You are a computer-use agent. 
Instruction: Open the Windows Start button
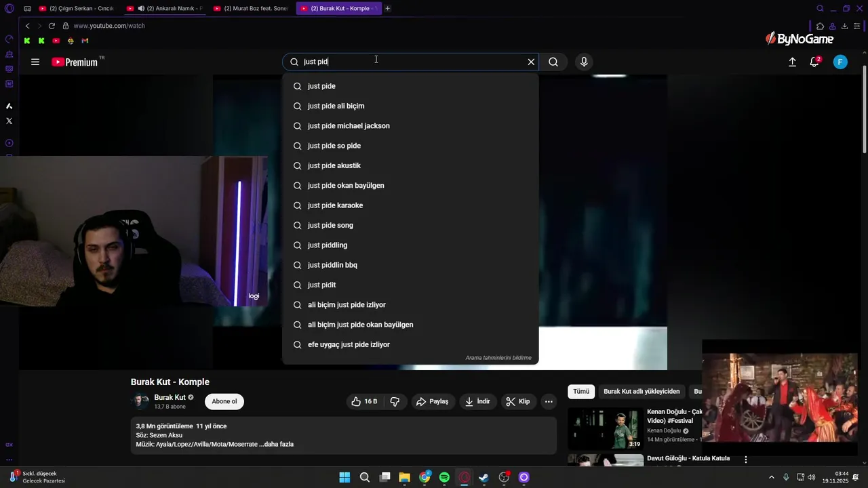[x=344, y=477]
